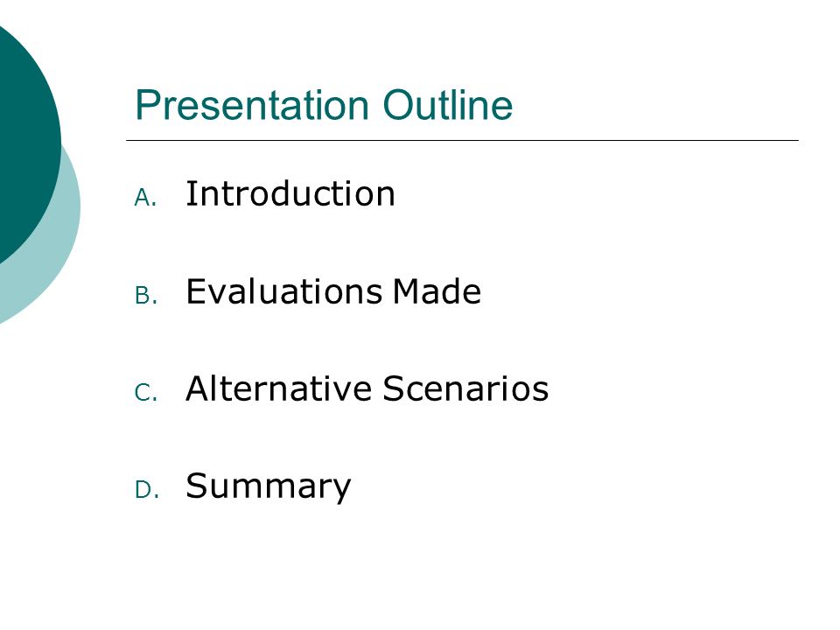Image resolution: width=840 pixels, height=630 pixels.
Task: Click the word Presentation in title
Action: pyautogui.click(x=252, y=105)
